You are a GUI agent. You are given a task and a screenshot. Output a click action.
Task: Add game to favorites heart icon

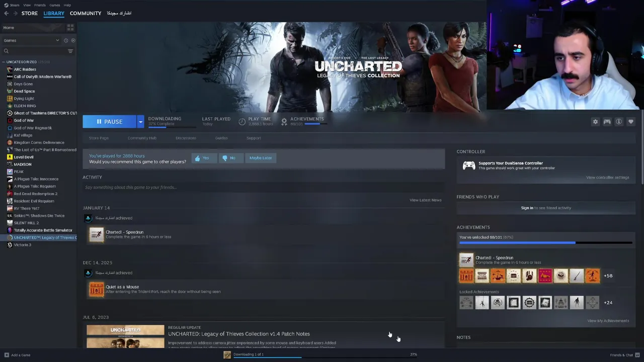(631, 122)
